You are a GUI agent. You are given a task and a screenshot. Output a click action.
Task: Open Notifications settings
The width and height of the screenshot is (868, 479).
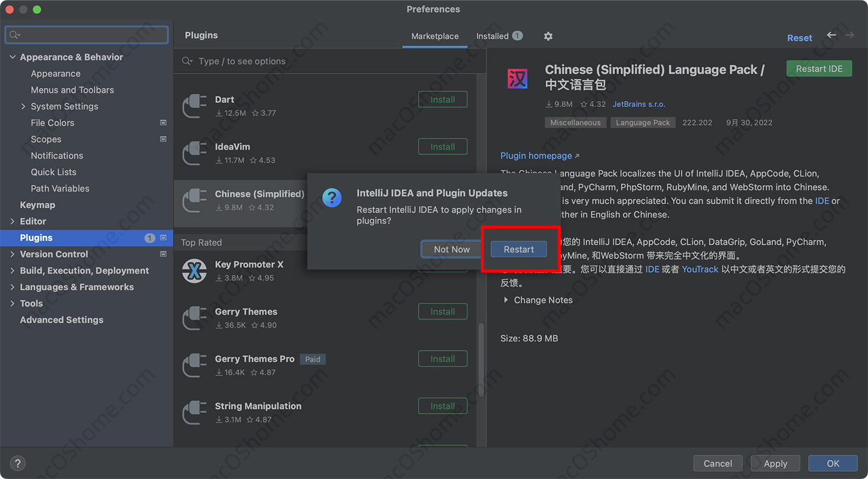[x=57, y=156]
